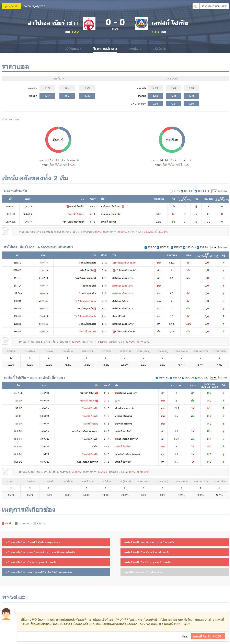The height and width of the screenshot is (644, 230).
Task: Click Hapoel Beer Sheva team name in header
Action: [x=53, y=23]
